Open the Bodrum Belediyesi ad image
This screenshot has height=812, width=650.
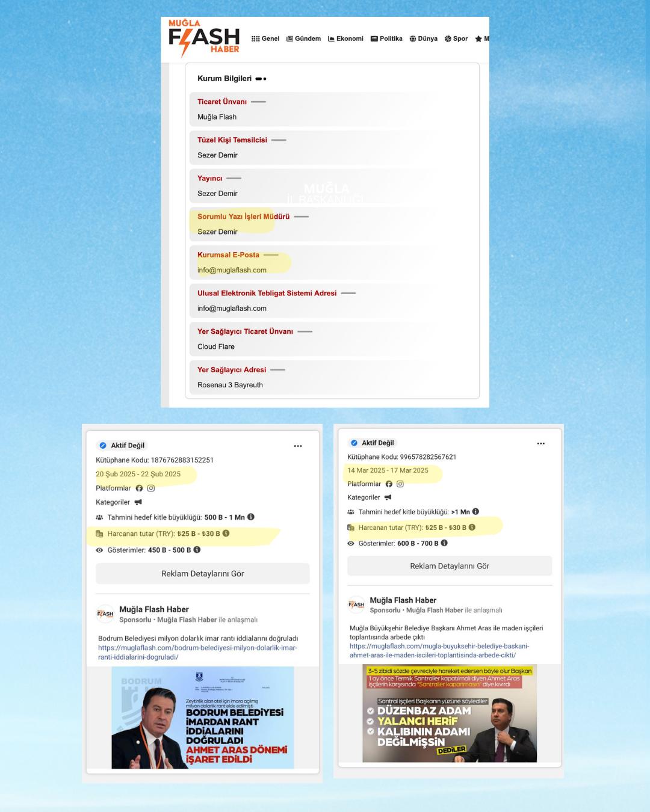[203, 717]
